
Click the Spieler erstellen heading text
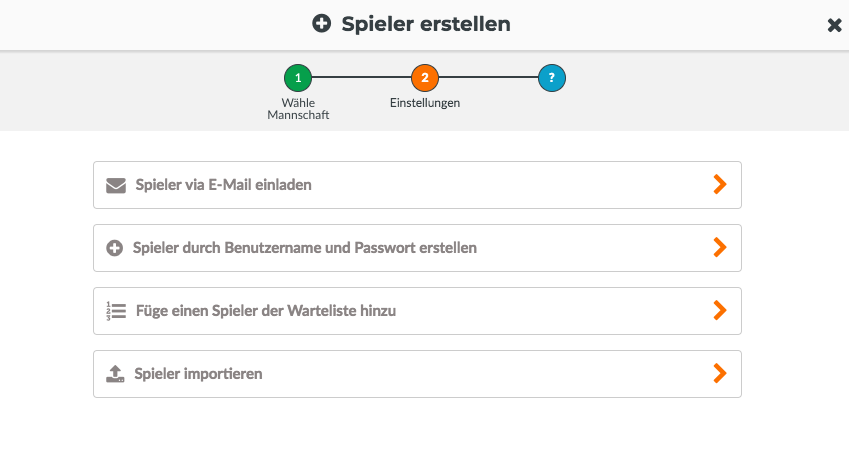[426, 24]
